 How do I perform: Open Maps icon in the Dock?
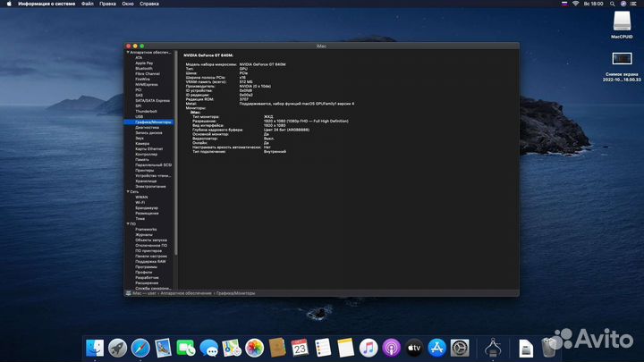click(x=232, y=348)
